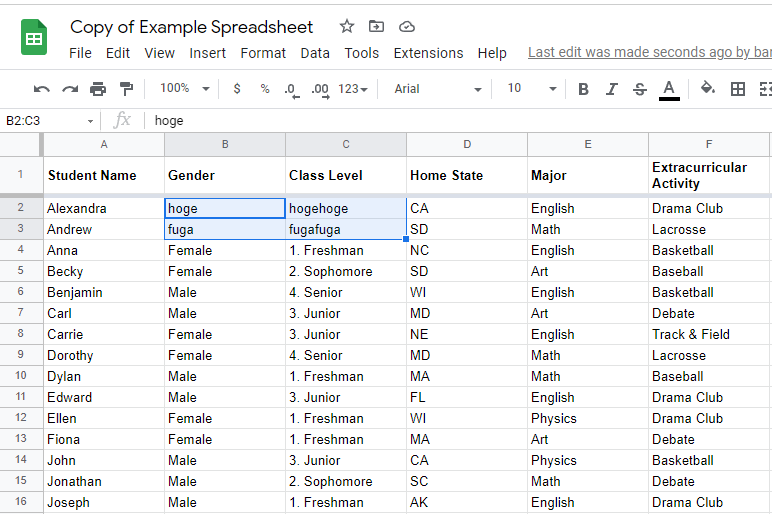772x514 pixels.
Task: Open the Arial font dropdown
Action: pos(437,89)
